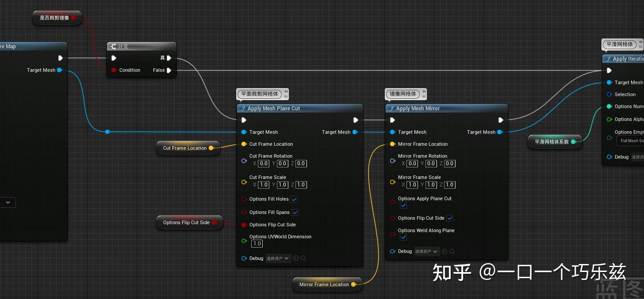Click the function icon on Apply Mesh Plane Cut header
Viewport: 644px width, 299px height.
click(244, 108)
